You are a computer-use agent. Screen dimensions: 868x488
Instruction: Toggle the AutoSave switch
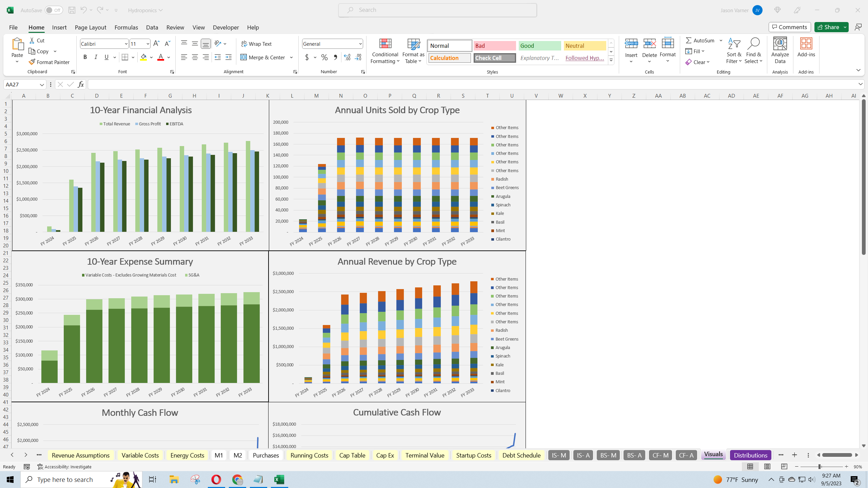(54, 10)
